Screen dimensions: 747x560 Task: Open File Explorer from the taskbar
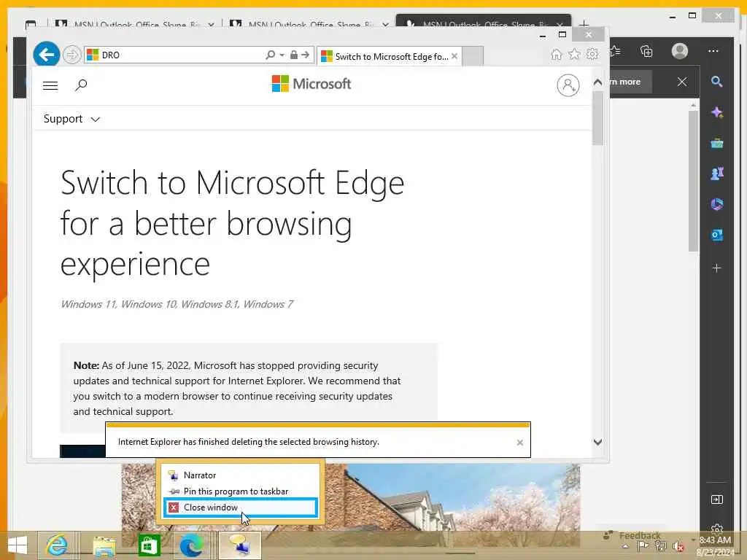(104, 545)
